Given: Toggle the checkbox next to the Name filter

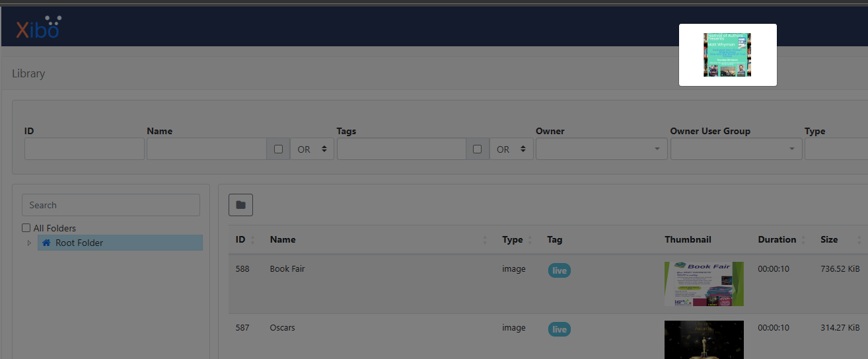Looking at the screenshot, I should coord(278,149).
